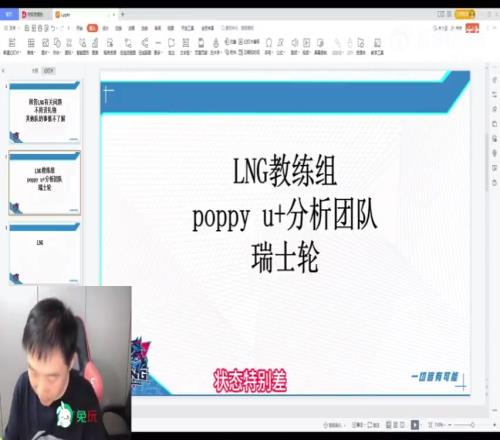500x440 pixels.
Task: Open Header and Footer settings
Action: coord(201,43)
